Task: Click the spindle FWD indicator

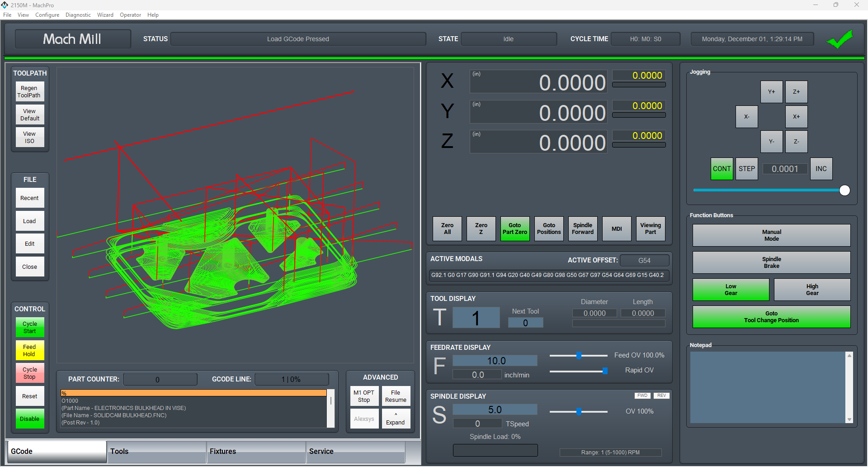Action: 642,396
